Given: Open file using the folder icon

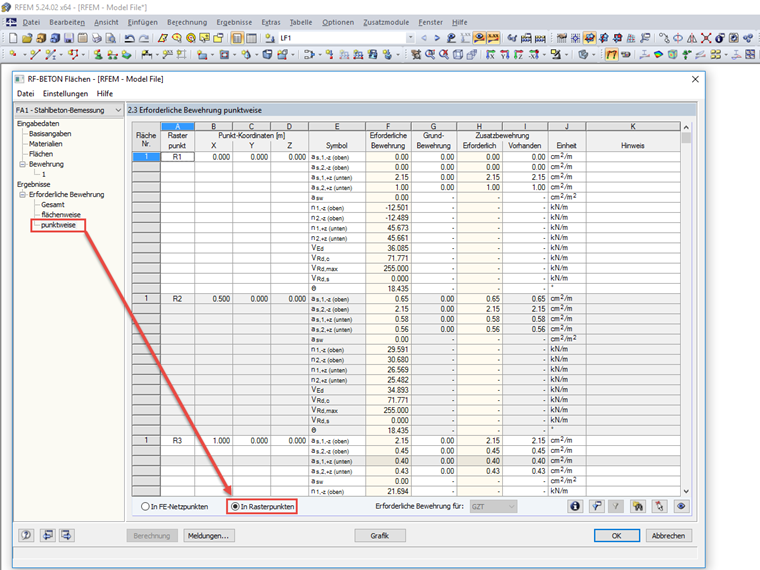Looking at the screenshot, I should click(x=27, y=38).
